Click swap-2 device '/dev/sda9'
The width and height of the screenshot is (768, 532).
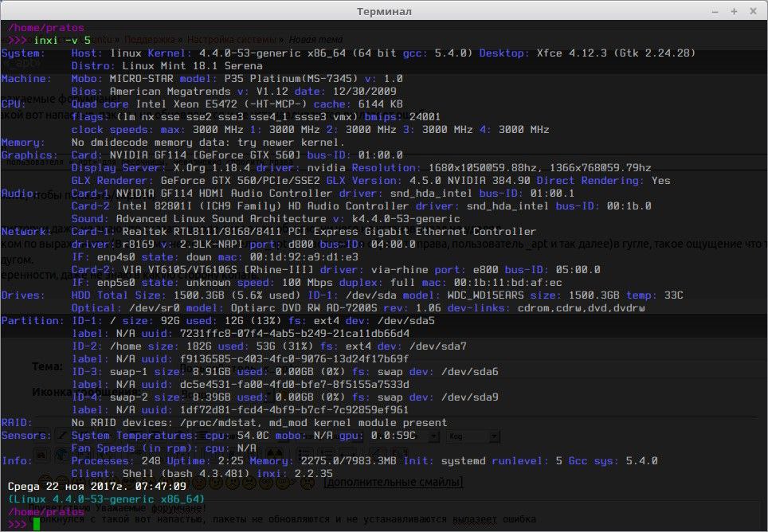point(470,397)
